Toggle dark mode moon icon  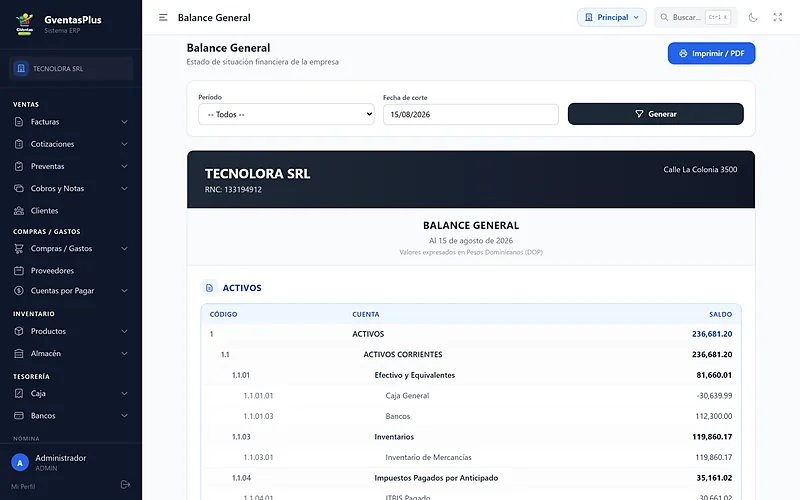coord(753,17)
